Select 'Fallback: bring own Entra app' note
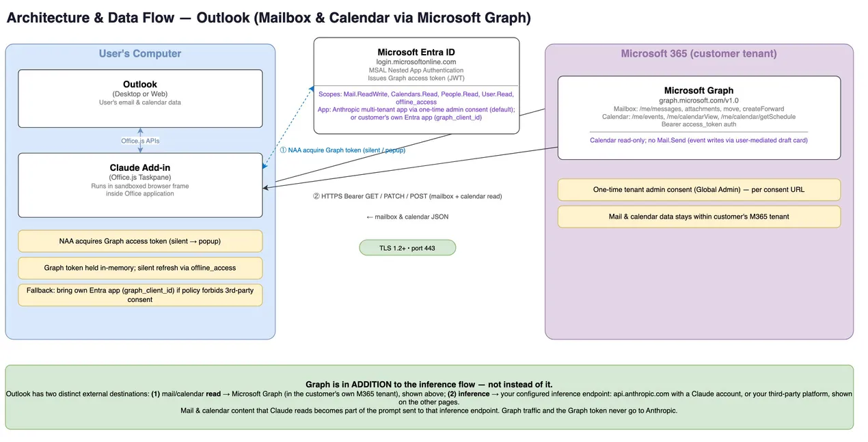 click(x=140, y=295)
